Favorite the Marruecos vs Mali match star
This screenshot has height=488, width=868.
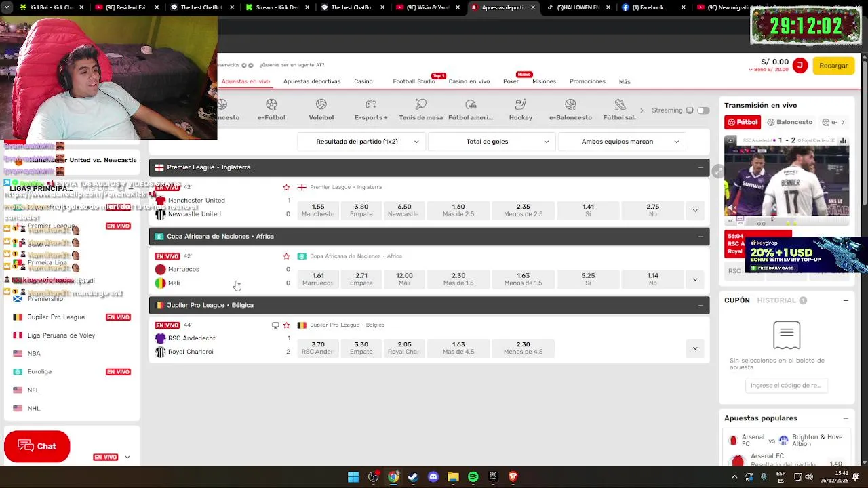(x=286, y=256)
